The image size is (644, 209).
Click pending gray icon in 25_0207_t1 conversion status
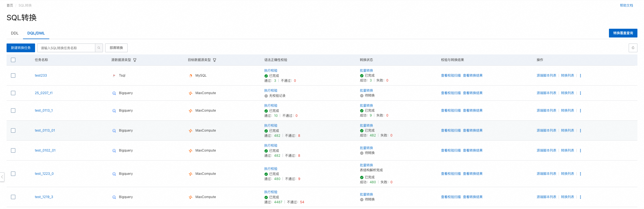[x=361, y=95]
